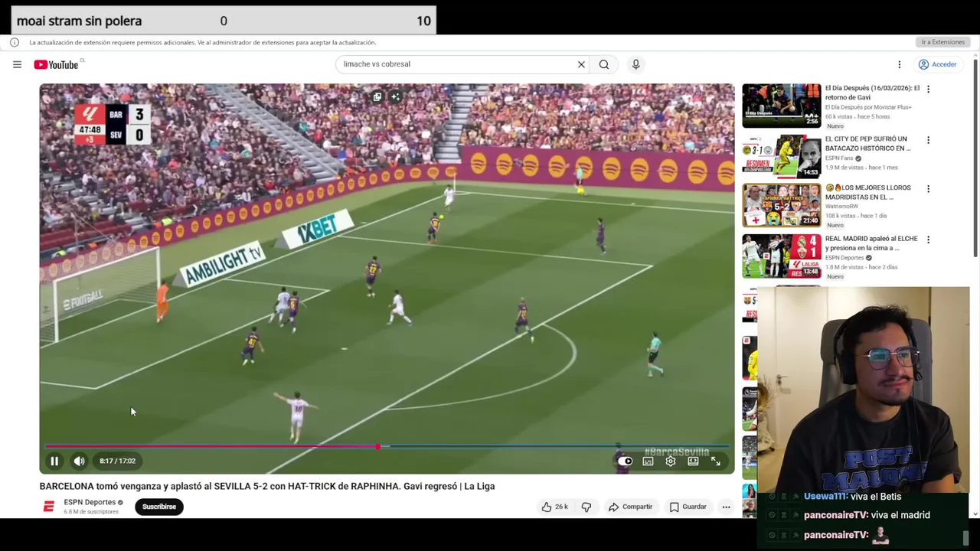Click the video title BARCELONA tomó venganza
Viewport: 980px width, 551px height.
click(267, 486)
